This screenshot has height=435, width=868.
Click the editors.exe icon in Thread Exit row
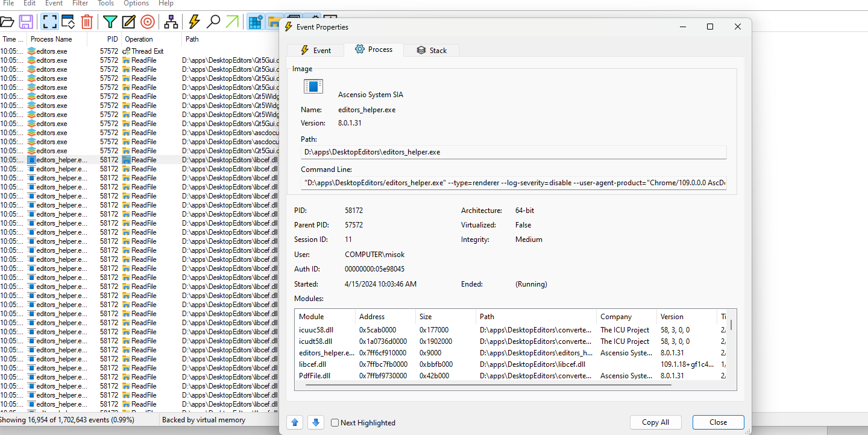click(32, 51)
